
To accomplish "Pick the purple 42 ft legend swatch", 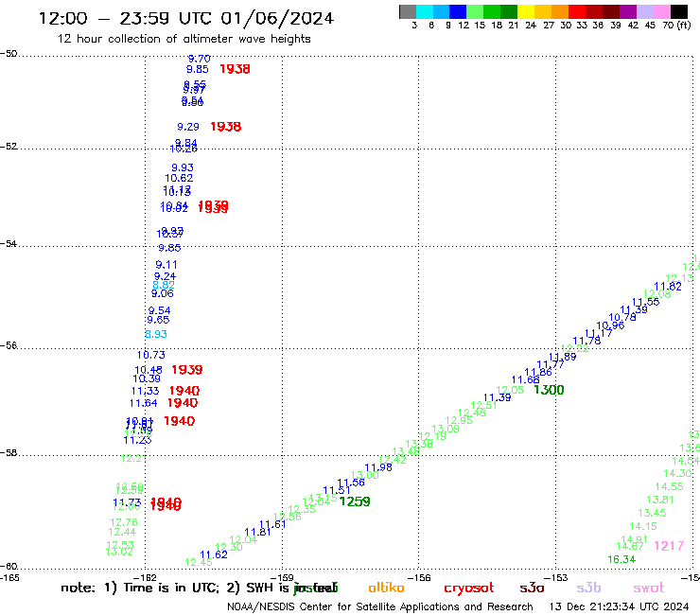I will (x=628, y=11).
